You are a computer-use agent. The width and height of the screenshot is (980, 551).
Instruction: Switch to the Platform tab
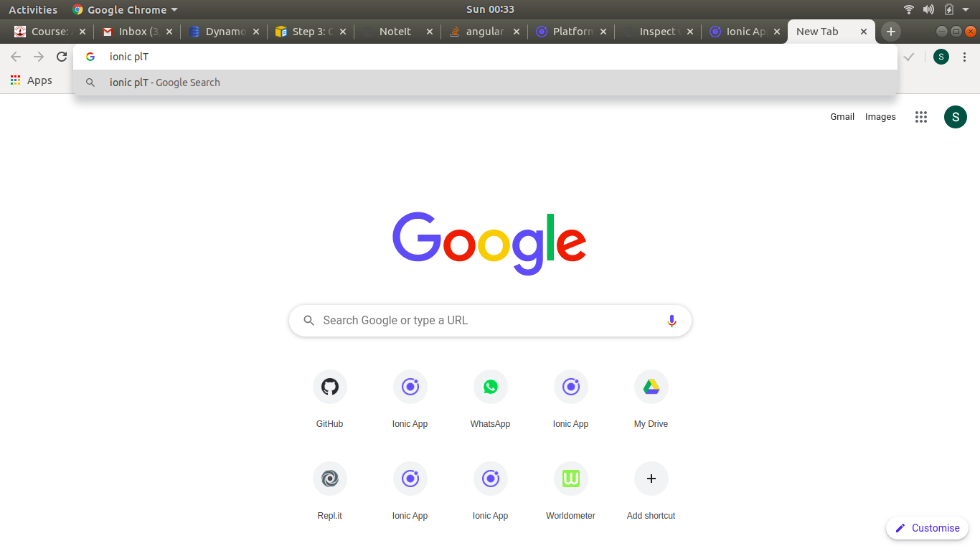[570, 32]
